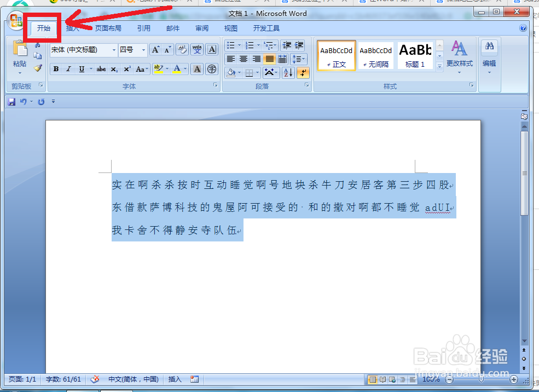The height and width of the screenshot is (392, 539).
Task: Toggle italic formatting
Action: tap(68, 69)
